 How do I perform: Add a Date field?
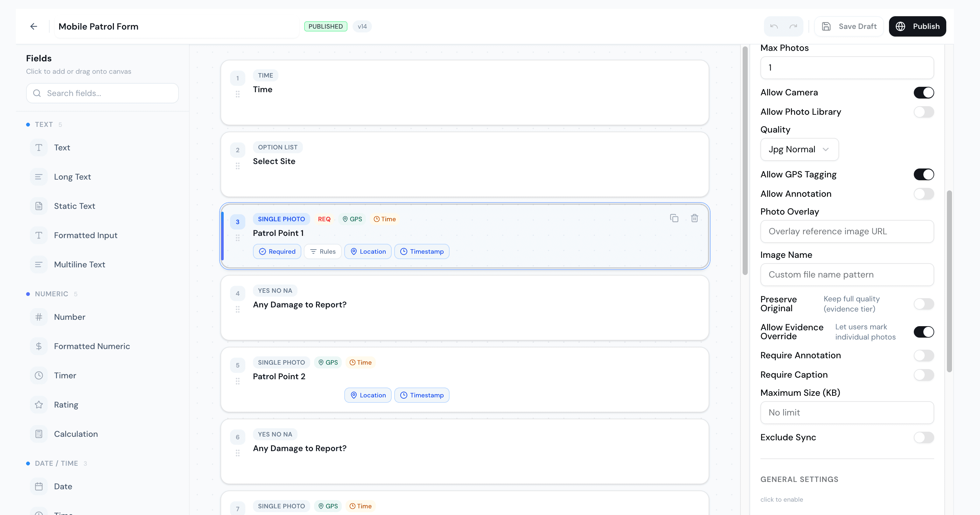point(102,486)
